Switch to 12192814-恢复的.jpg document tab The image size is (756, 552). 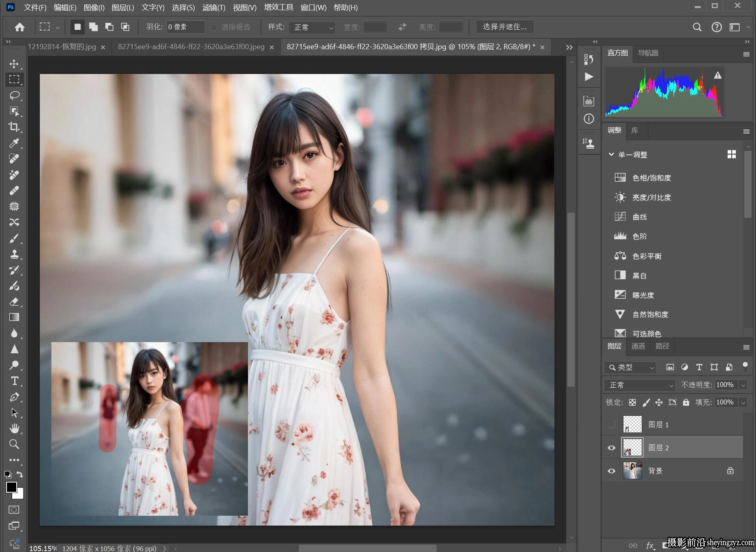pyautogui.click(x=62, y=47)
